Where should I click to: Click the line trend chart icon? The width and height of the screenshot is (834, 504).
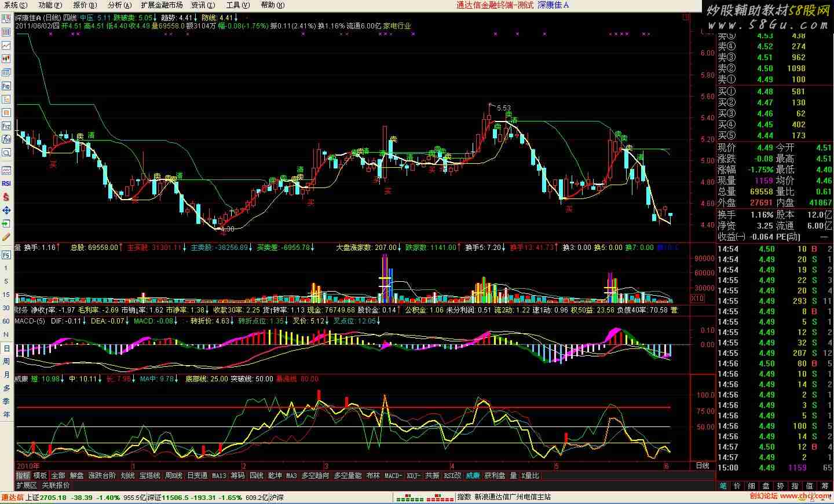(6, 45)
